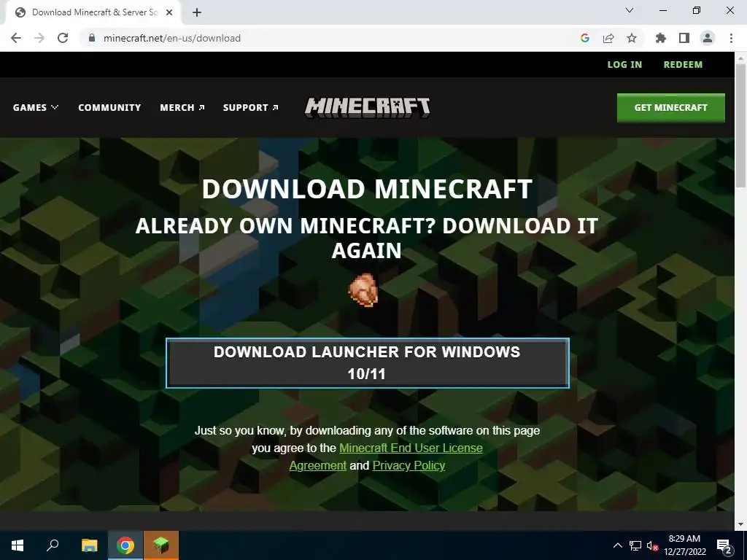Click the cooked chicken icon
Image resolution: width=747 pixels, height=560 pixels.
(363, 290)
